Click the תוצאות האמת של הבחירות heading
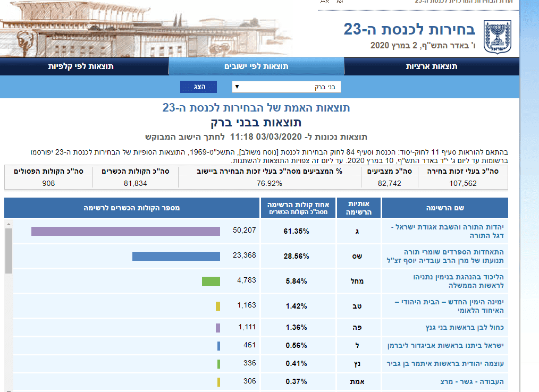This screenshot has height=392, width=539. (x=256, y=107)
